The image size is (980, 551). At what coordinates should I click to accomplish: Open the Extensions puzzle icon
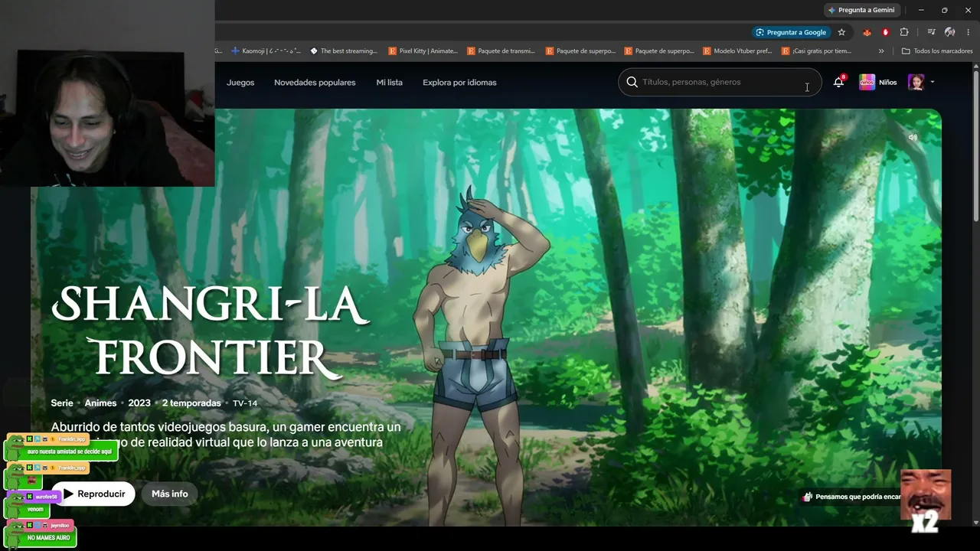click(904, 32)
